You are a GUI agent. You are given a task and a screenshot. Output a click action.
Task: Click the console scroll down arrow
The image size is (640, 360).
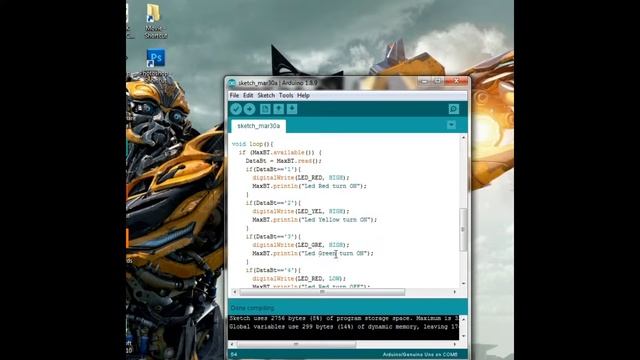pos(463,336)
